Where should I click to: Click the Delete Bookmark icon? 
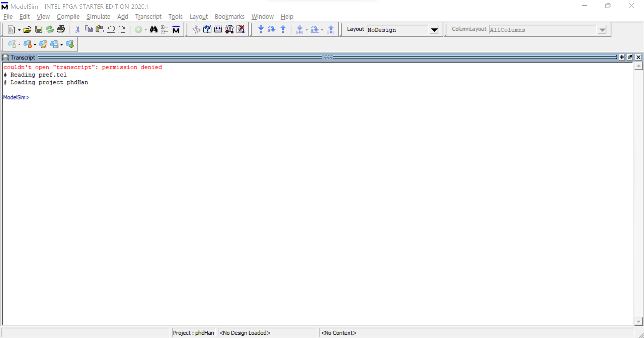28,44
